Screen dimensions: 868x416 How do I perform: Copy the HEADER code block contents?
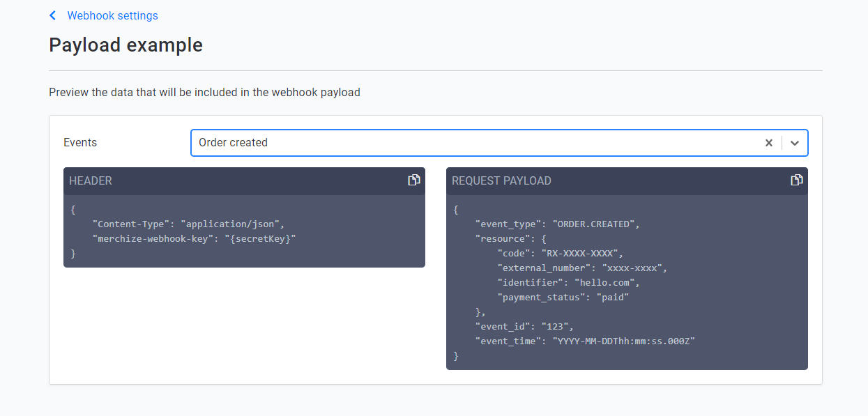coord(414,180)
